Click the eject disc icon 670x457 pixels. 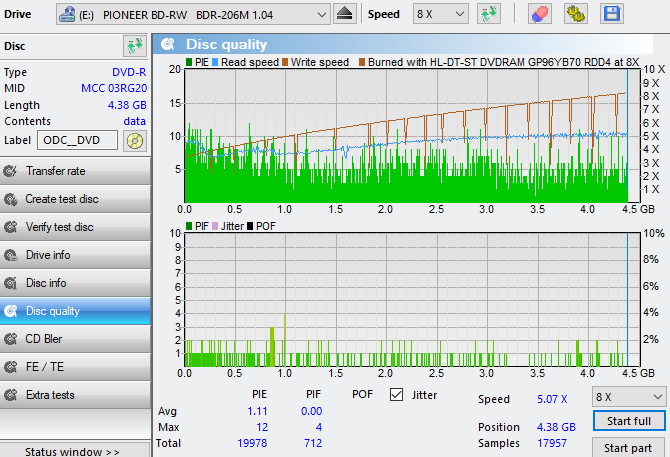344,14
